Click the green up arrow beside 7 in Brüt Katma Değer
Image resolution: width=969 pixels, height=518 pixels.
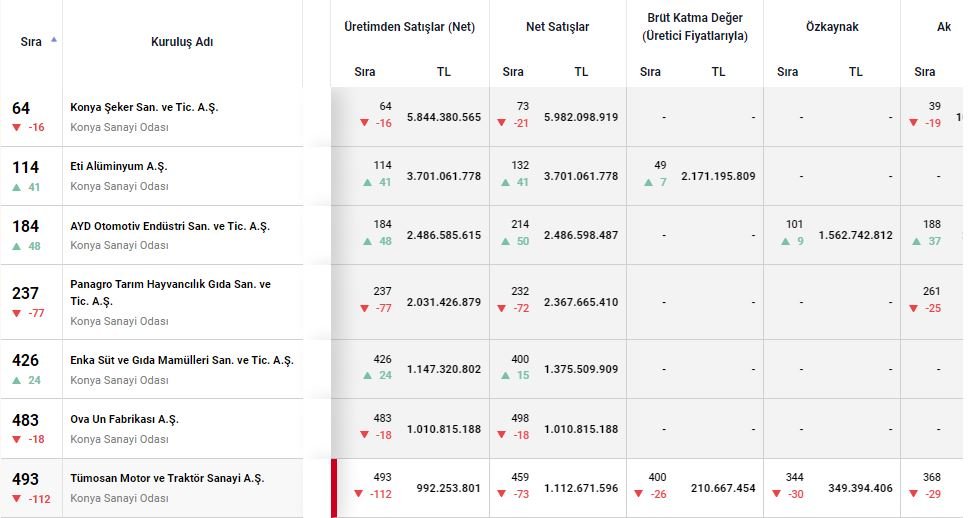click(x=648, y=183)
